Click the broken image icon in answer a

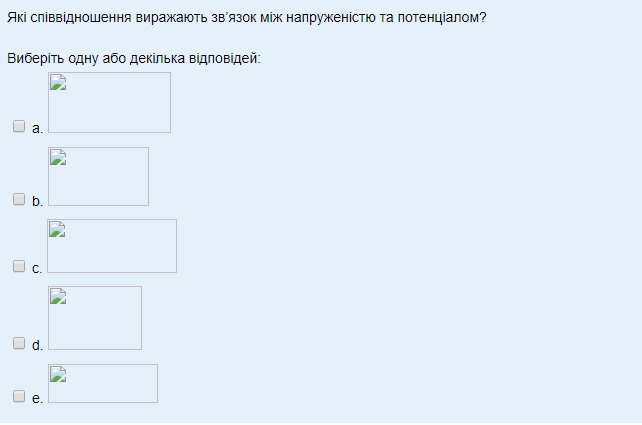click(58, 83)
